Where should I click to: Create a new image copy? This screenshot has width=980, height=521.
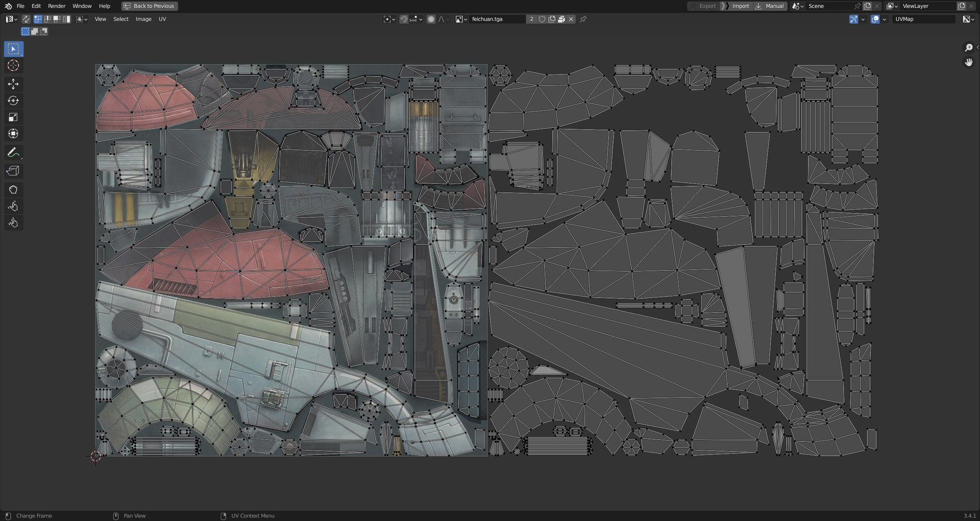(x=552, y=19)
